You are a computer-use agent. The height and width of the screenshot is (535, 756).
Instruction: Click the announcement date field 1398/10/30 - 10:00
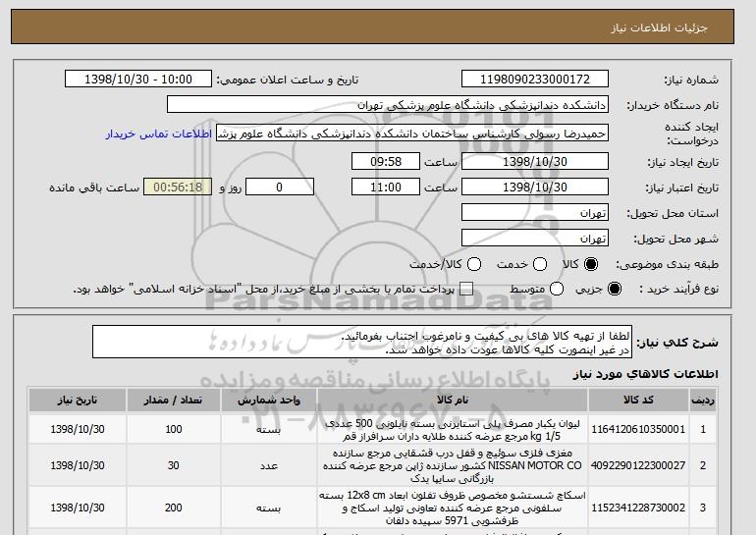click(x=138, y=80)
